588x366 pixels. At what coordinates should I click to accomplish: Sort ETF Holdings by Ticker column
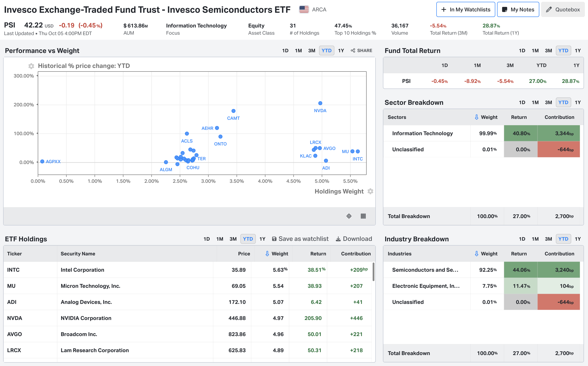click(15, 253)
